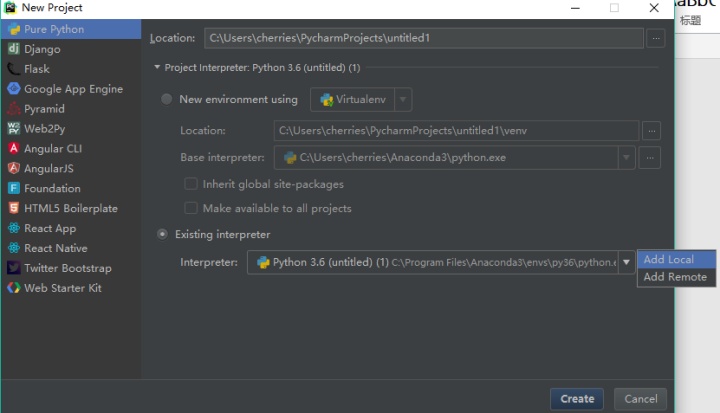Viewport: 720px width, 413px height.
Task: Select the HTML5 Boilerplate icon
Action: click(x=14, y=208)
